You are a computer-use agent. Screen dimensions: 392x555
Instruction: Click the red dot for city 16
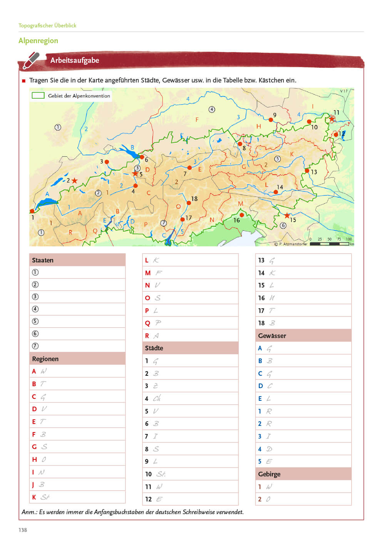coord(241,215)
